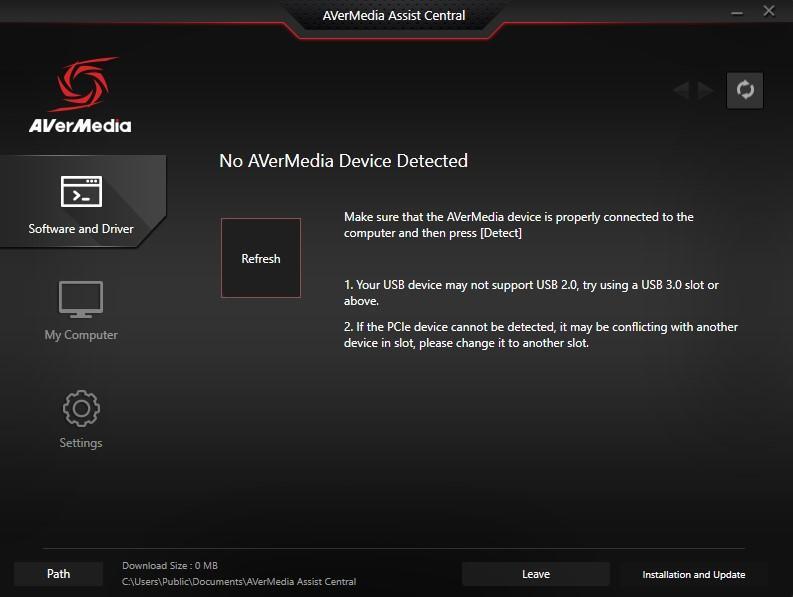Click the 'properly connected' instruction text
The height and width of the screenshot is (597, 793).
(518, 225)
